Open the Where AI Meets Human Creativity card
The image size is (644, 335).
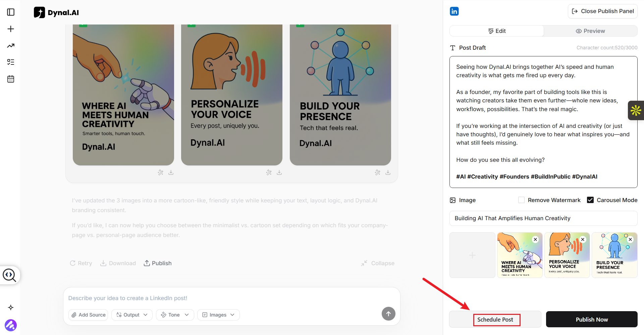click(x=123, y=95)
